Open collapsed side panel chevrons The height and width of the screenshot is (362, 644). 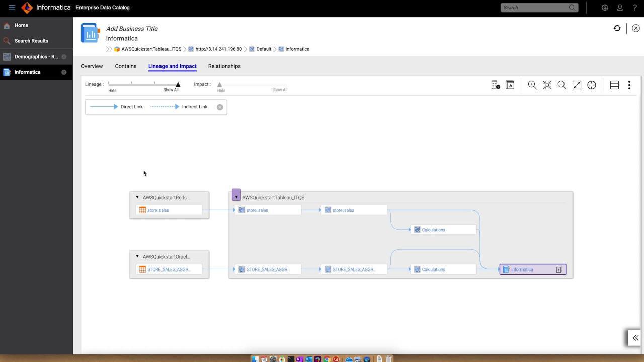(635, 338)
